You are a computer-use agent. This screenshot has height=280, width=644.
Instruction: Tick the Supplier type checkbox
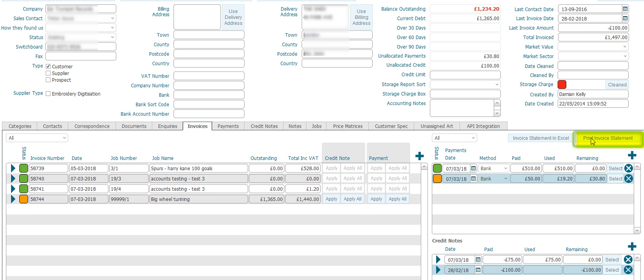pyautogui.click(x=48, y=73)
